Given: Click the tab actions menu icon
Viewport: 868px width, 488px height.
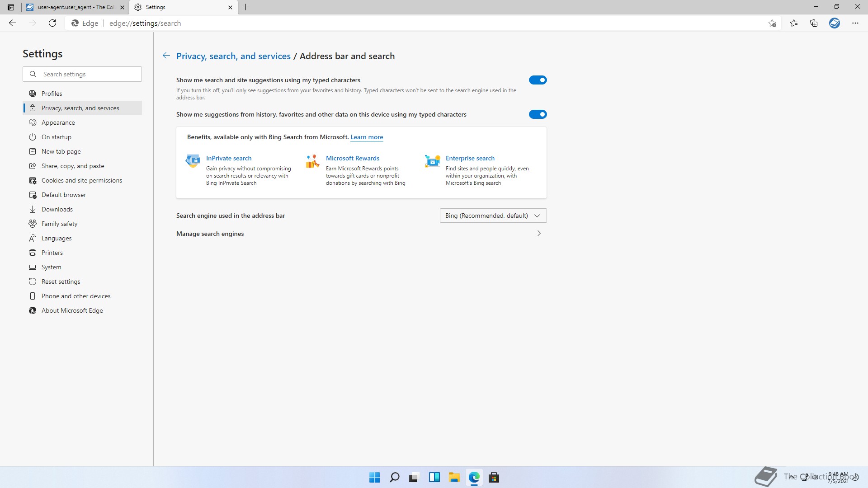Looking at the screenshot, I should coord(11,7).
